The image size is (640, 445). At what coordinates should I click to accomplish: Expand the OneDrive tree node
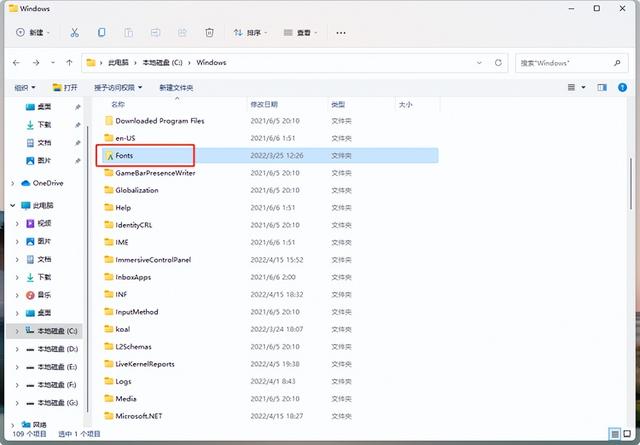13,183
